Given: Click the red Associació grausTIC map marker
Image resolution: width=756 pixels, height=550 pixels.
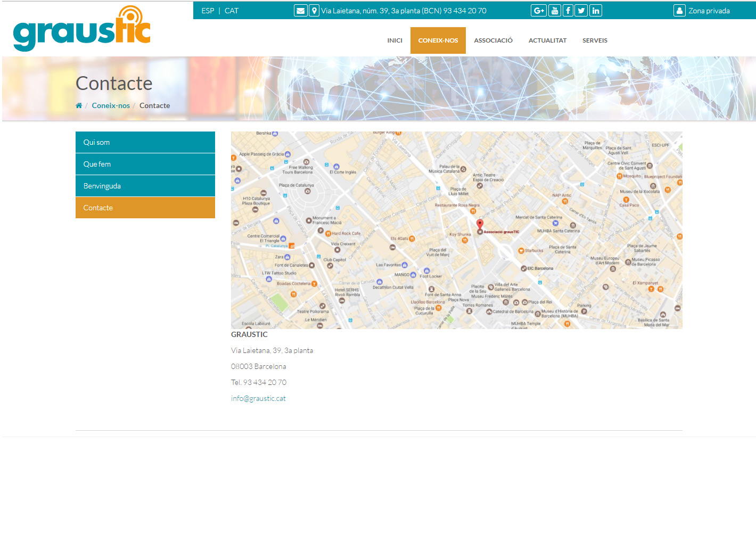Looking at the screenshot, I should point(480,225).
